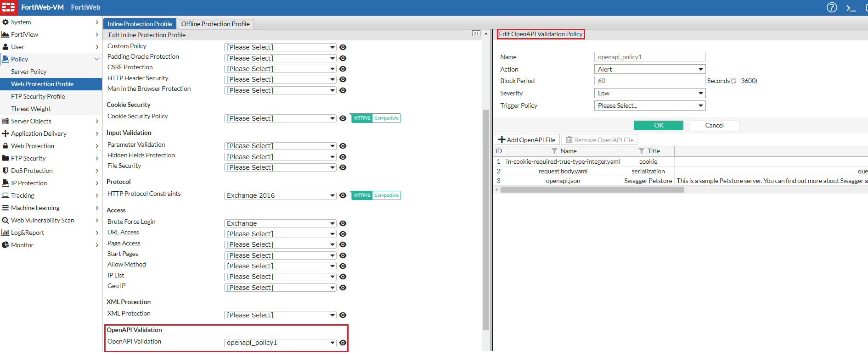Click the System gear icon in sidebar
Image resolution: width=868 pixels, height=355 pixels.
coord(6,22)
